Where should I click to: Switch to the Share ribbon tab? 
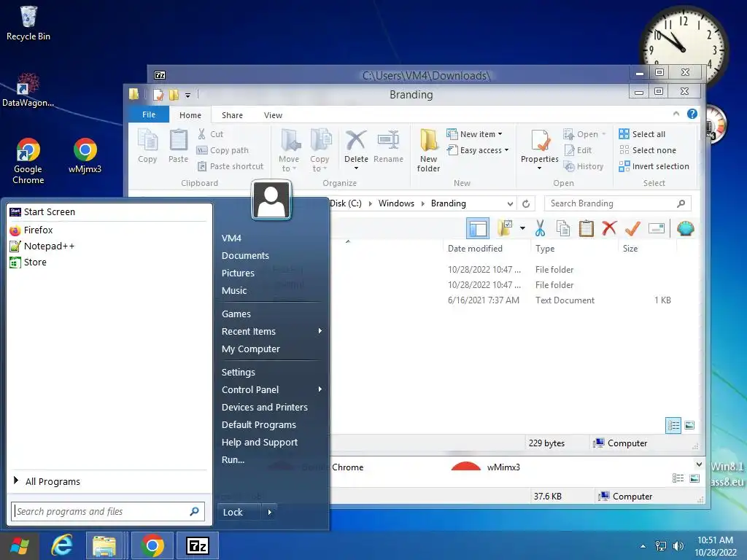tap(232, 114)
